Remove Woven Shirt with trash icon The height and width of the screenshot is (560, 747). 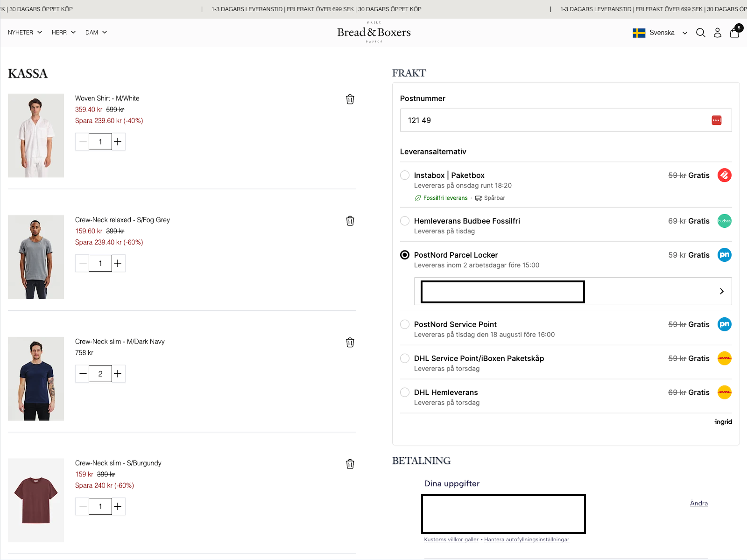click(350, 99)
